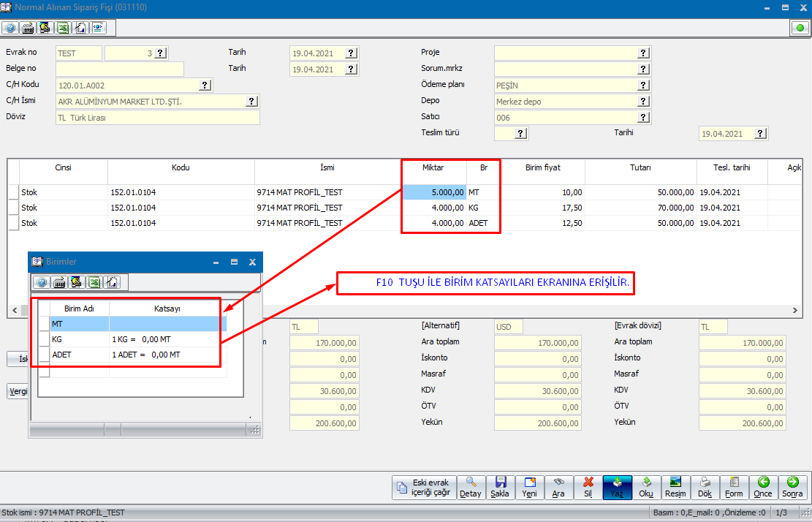Click the Yaz button

click(617, 488)
